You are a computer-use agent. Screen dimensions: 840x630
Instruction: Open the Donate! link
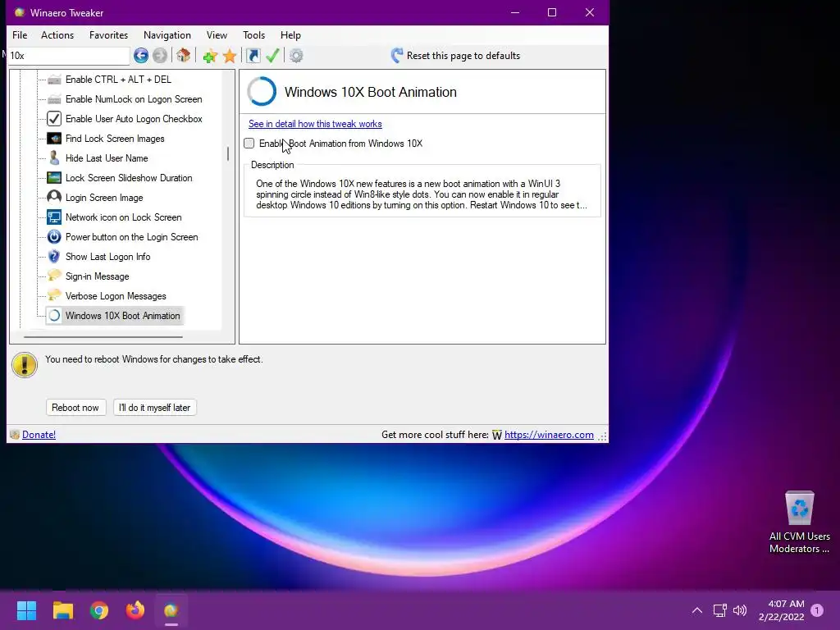39,435
